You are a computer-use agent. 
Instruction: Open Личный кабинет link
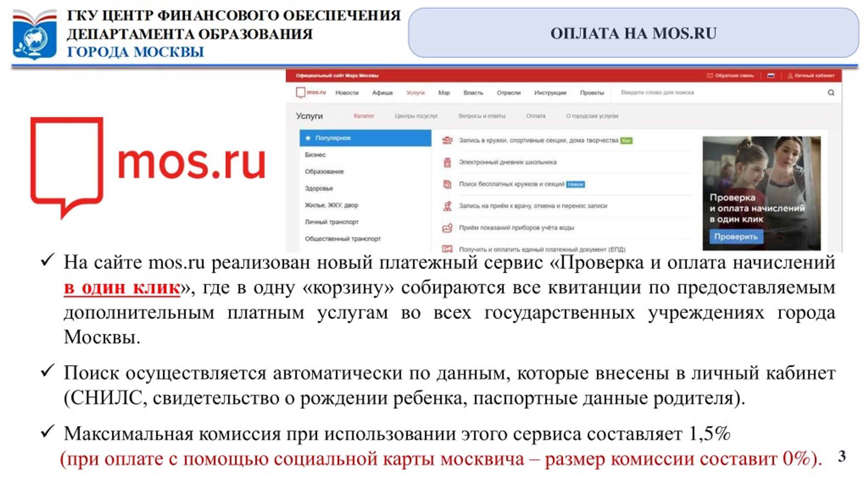click(811, 76)
